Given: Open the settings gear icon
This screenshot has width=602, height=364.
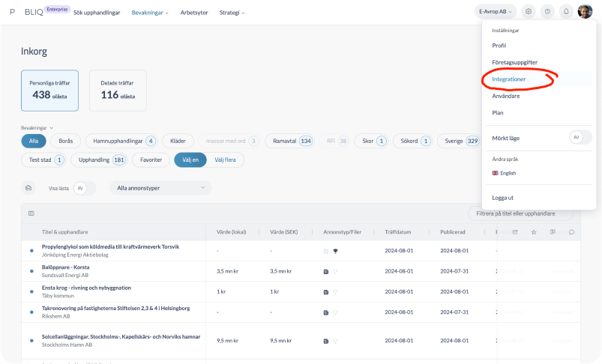Looking at the screenshot, I should (529, 12).
